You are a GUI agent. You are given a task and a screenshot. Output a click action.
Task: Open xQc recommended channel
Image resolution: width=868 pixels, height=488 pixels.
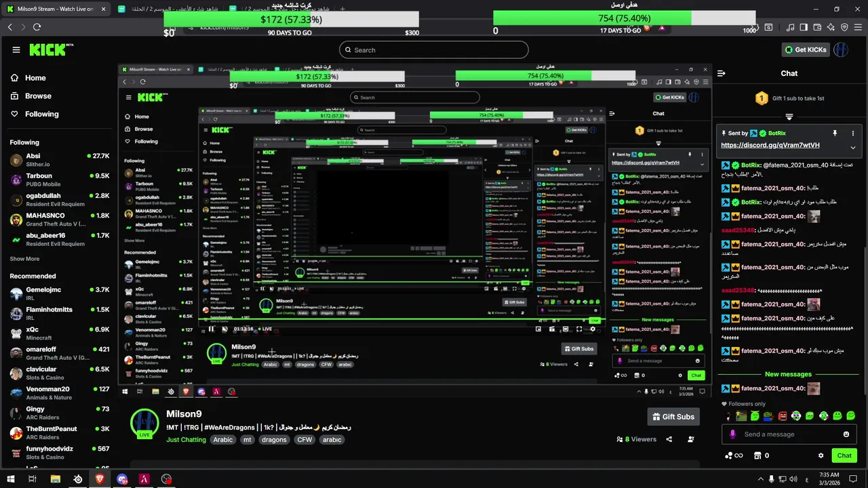(60, 333)
